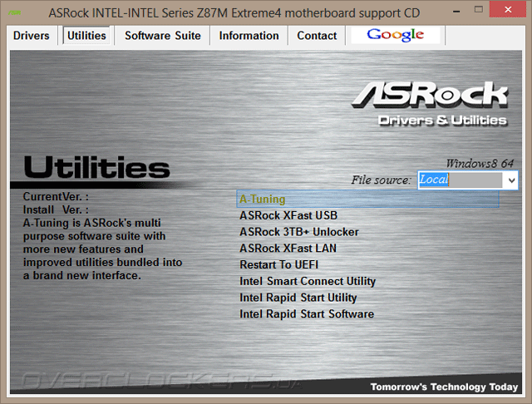Screen dimensions: 532x404
Task: Expand the File source dropdown arrow
Action: [511, 180]
